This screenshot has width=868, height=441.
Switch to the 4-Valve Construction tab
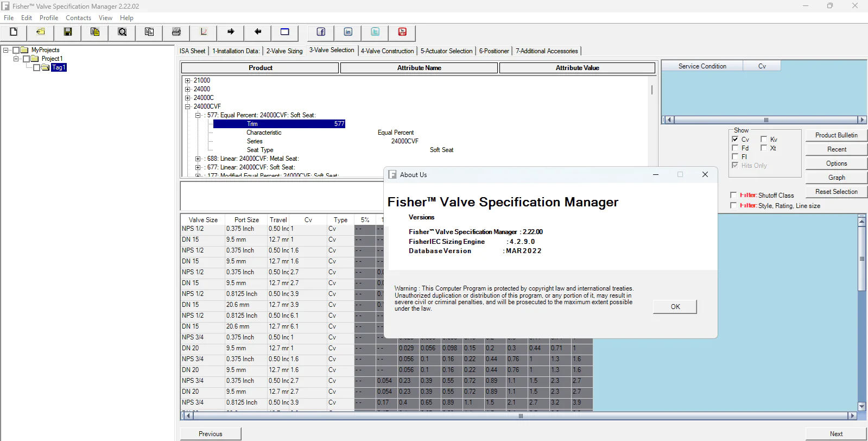point(388,51)
